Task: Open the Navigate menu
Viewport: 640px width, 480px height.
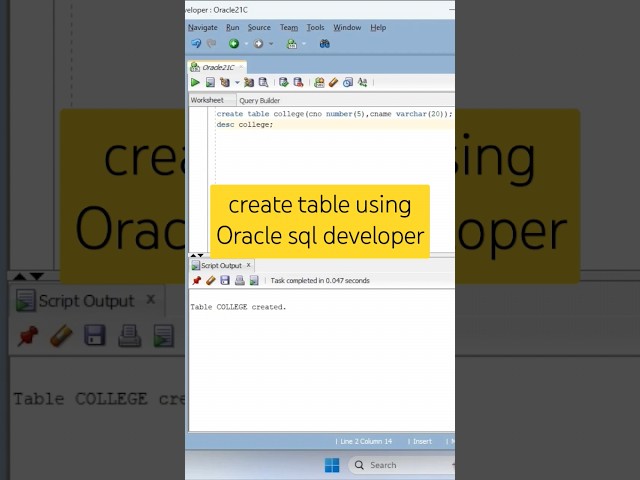Action: pos(202,27)
